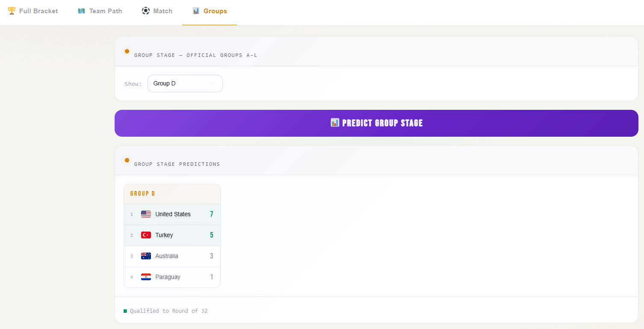This screenshot has width=644, height=329.
Task: Click the bar chart icon on Groups tab
Action: click(x=196, y=11)
